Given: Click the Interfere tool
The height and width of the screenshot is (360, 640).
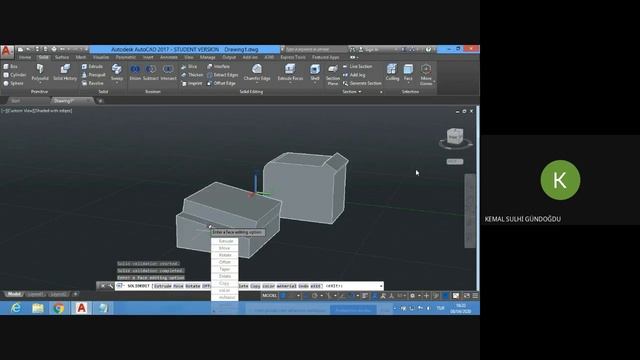Looking at the screenshot, I should coord(218,66).
